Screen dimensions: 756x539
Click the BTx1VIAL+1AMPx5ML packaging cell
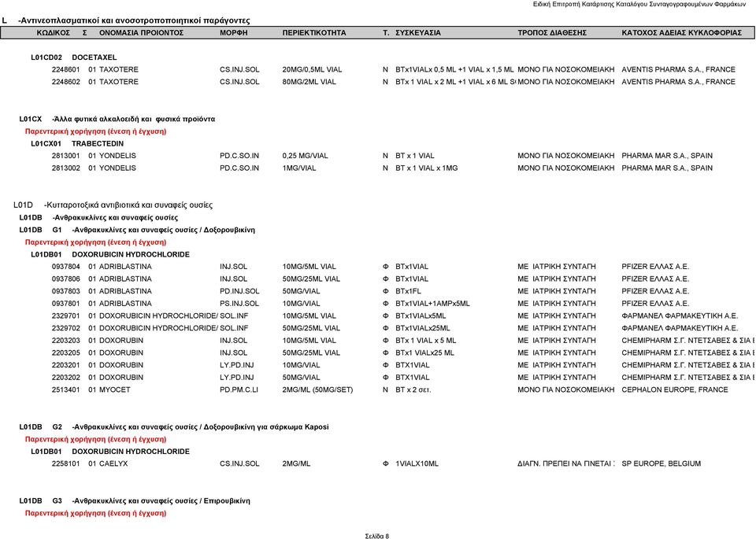(x=432, y=304)
